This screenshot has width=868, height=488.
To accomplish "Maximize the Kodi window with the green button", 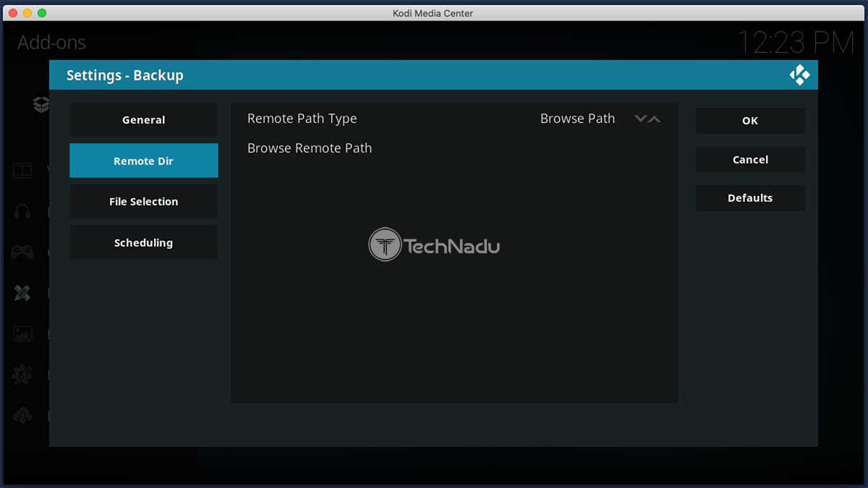I will click(x=42, y=13).
